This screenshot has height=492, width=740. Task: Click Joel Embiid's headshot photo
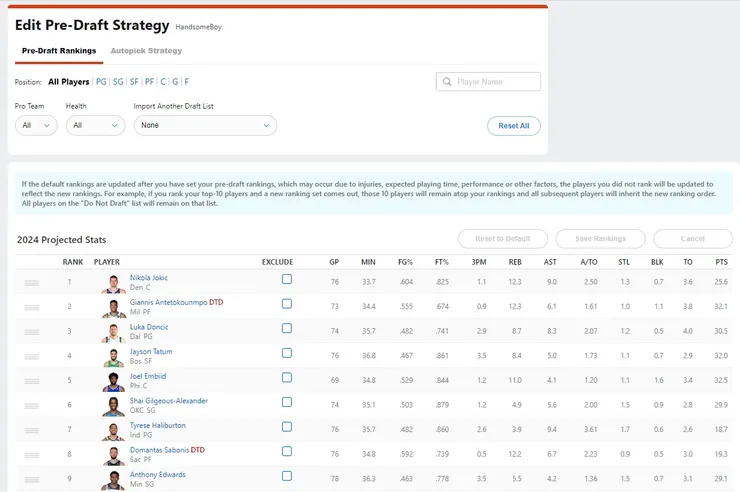coord(113,382)
